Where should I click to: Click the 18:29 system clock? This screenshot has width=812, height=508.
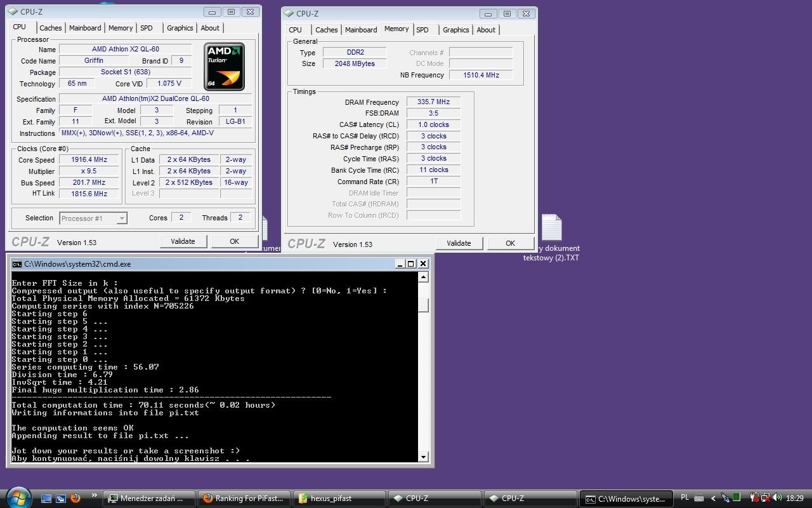(x=795, y=498)
